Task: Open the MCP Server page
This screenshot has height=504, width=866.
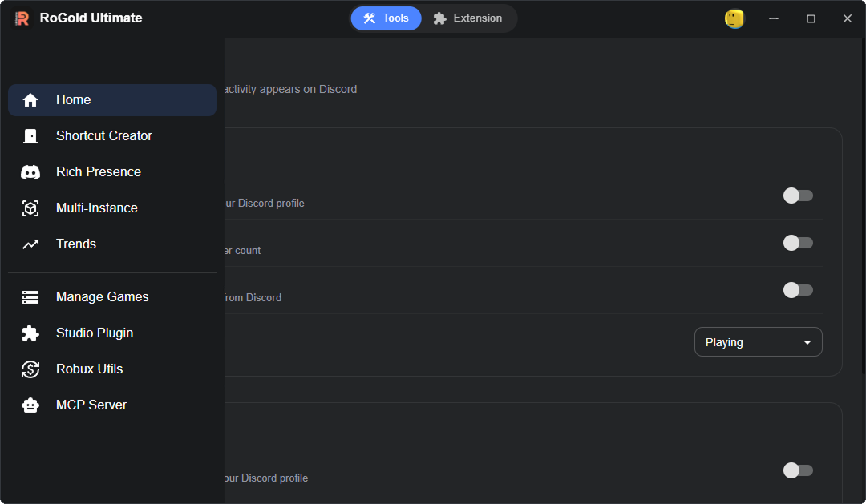Action: [x=112, y=405]
